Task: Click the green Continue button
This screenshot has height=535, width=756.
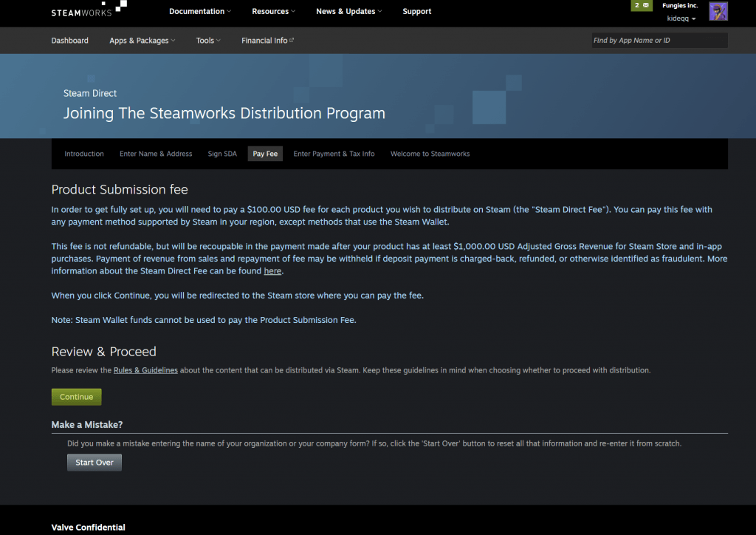Action: pyautogui.click(x=76, y=397)
